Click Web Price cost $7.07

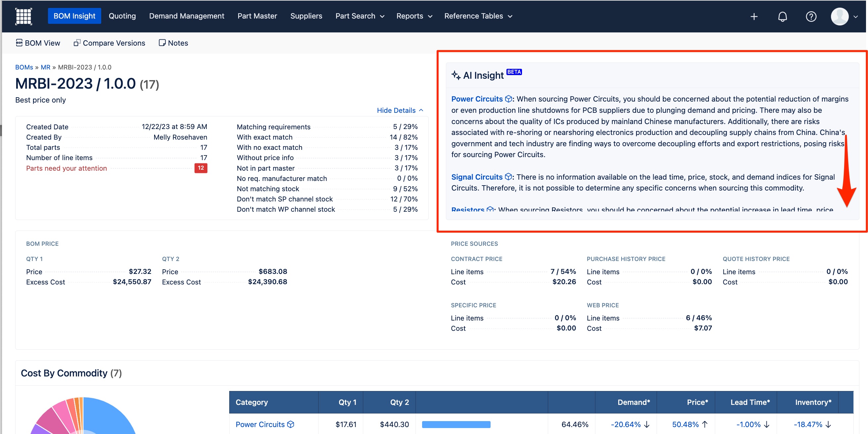tap(703, 328)
